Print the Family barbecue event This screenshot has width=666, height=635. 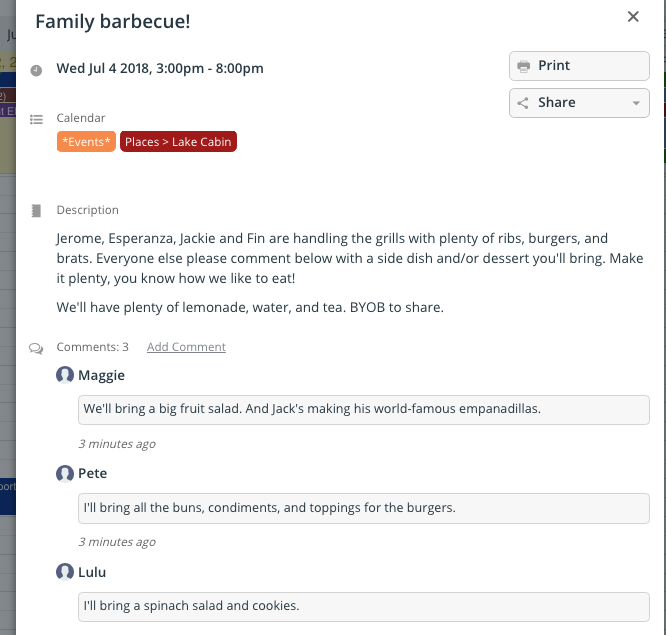coord(579,66)
